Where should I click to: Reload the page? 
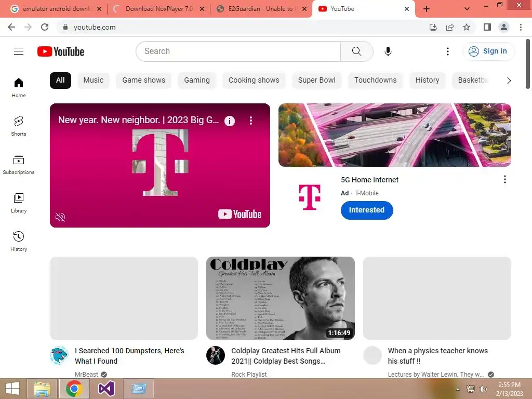coord(45,27)
